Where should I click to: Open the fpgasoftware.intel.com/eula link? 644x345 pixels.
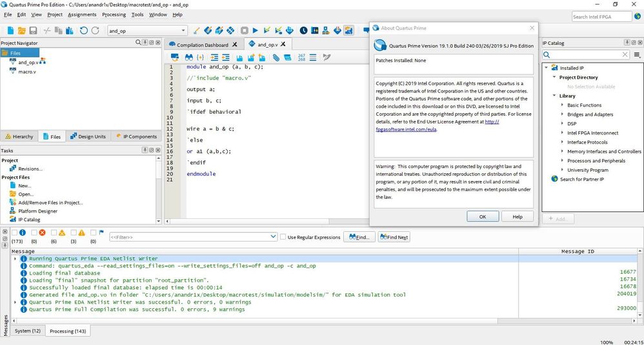(x=407, y=129)
